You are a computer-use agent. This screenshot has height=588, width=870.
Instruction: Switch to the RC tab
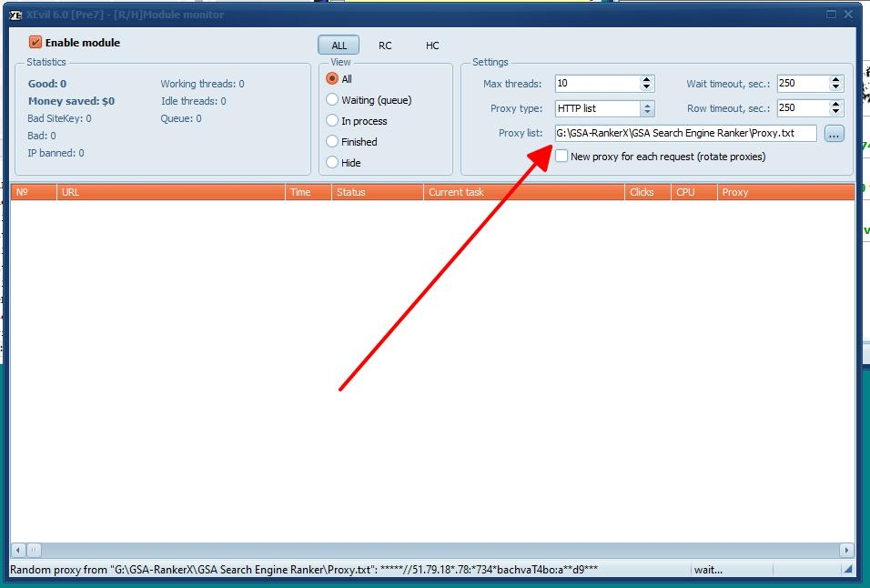pyautogui.click(x=385, y=46)
